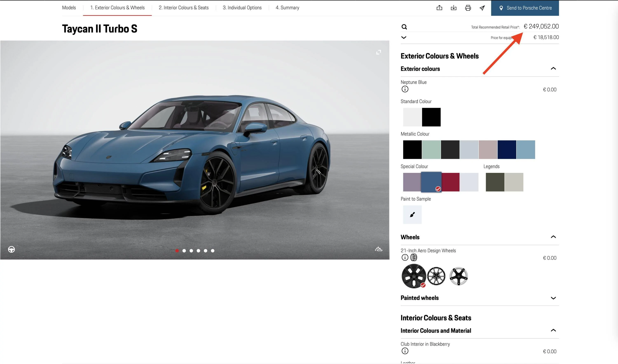Expand the car image to fullscreen
The width and height of the screenshot is (618, 364).
[x=379, y=52]
